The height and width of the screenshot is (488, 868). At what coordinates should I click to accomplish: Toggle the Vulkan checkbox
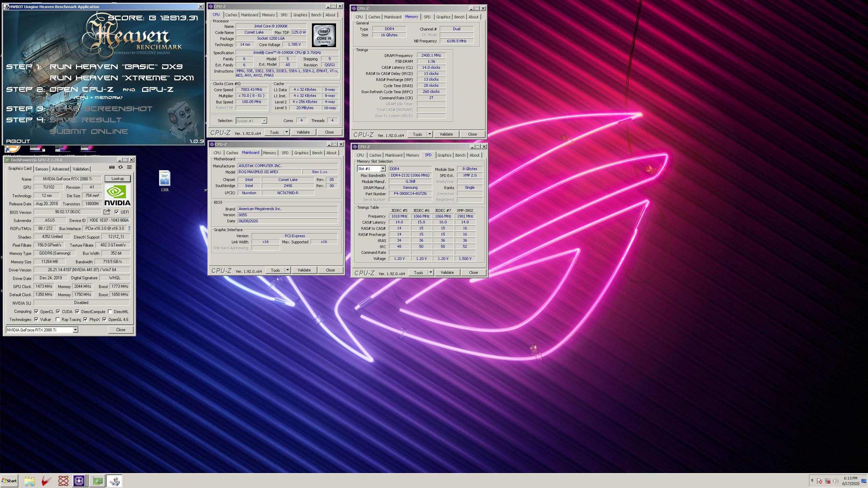36,319
